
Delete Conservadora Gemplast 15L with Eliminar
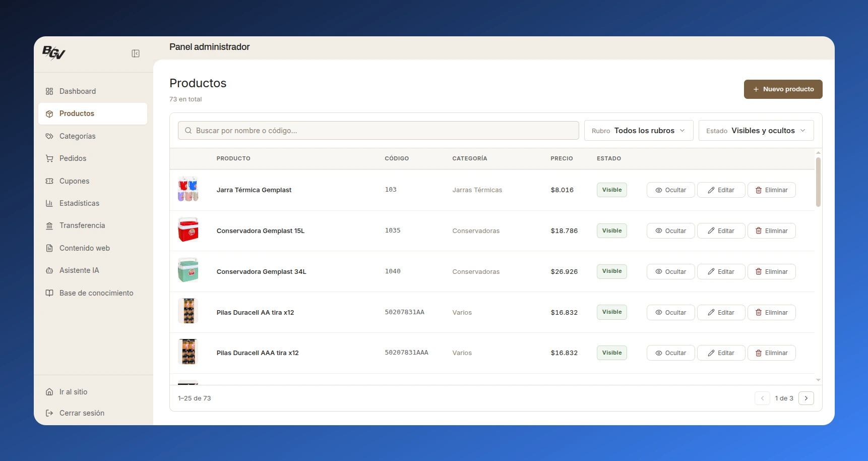[x=771, y=231]
